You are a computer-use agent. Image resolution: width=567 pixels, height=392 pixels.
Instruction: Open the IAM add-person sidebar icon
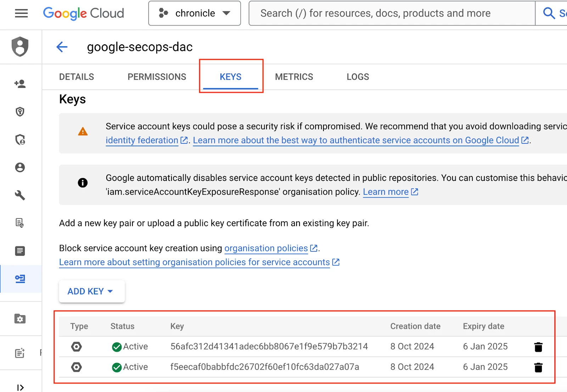coord(20,84)
